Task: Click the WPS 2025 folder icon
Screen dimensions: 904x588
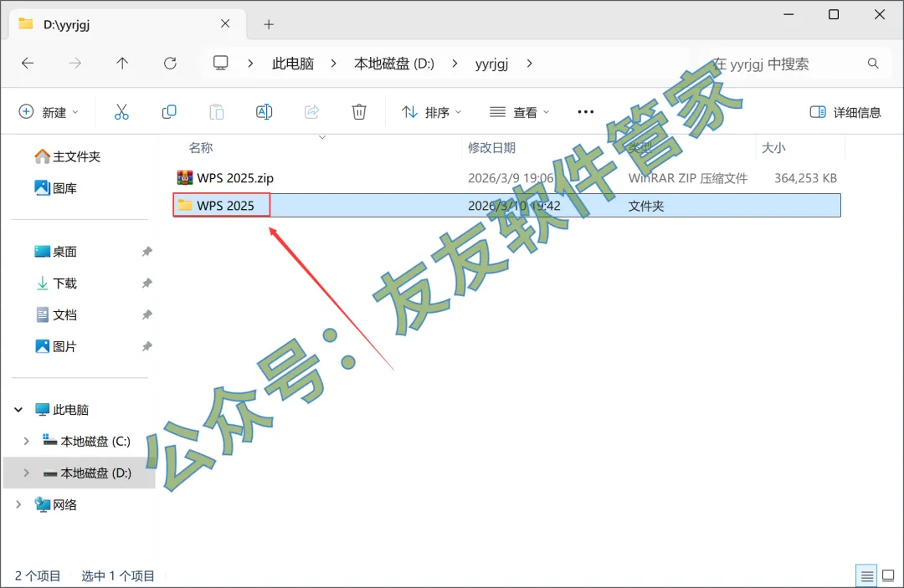Action: (184, 205)
